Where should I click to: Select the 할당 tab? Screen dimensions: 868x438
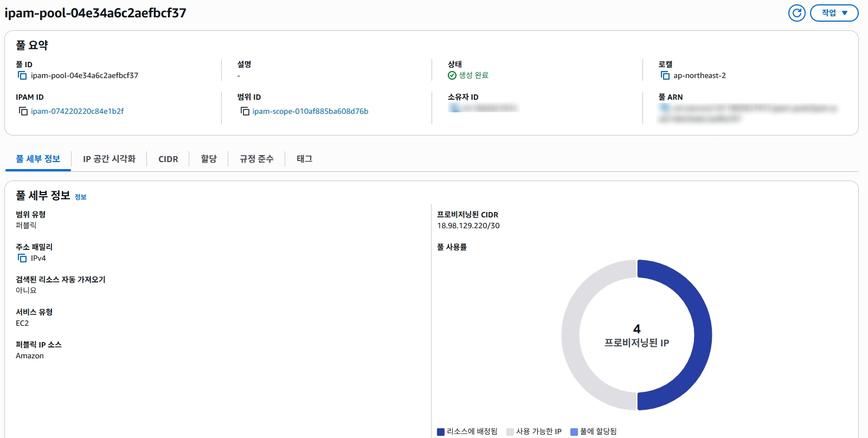click(x=209, y=159)
